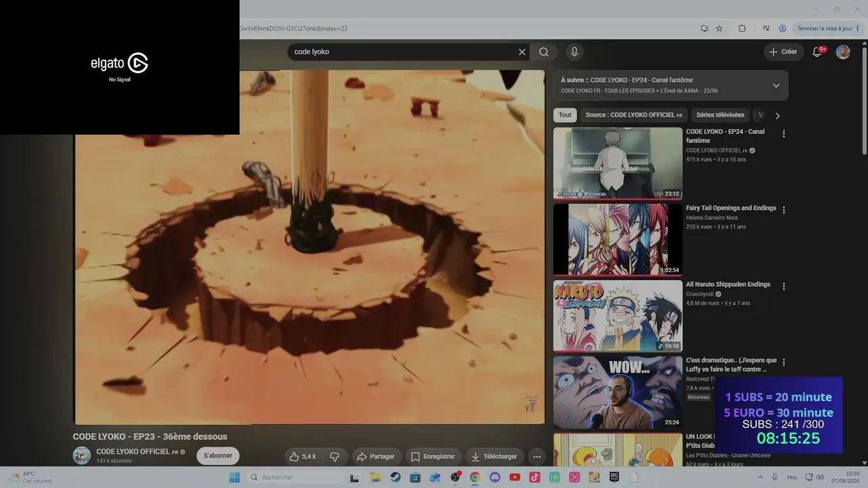Open Chrome's three-dot menu
Viewport: 868px width, 488px height.
[858, 28]
